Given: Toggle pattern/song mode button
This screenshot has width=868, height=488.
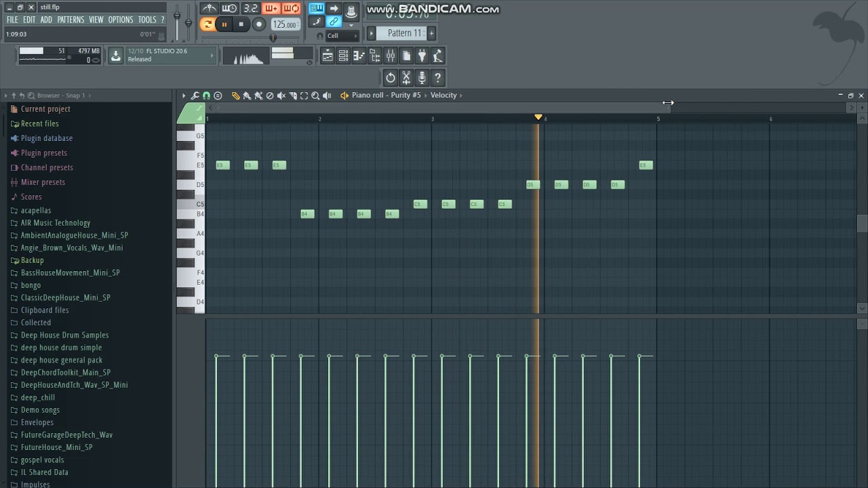Looking at the screenshot, I should click(x=208, y=24).
